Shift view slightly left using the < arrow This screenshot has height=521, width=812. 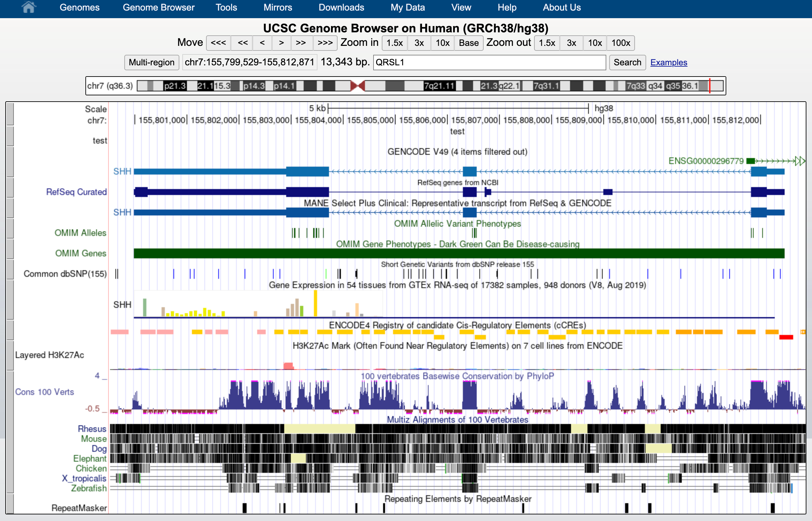(x=262, y=43)
